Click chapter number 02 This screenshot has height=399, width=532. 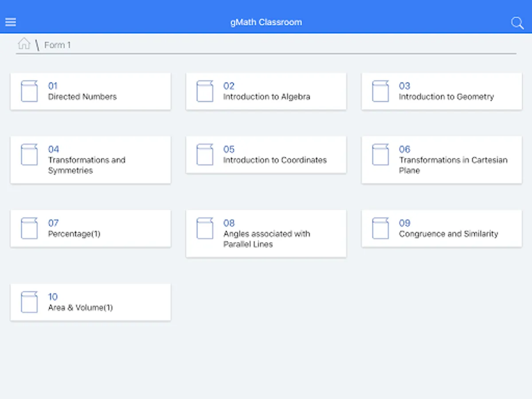(229, 86)
